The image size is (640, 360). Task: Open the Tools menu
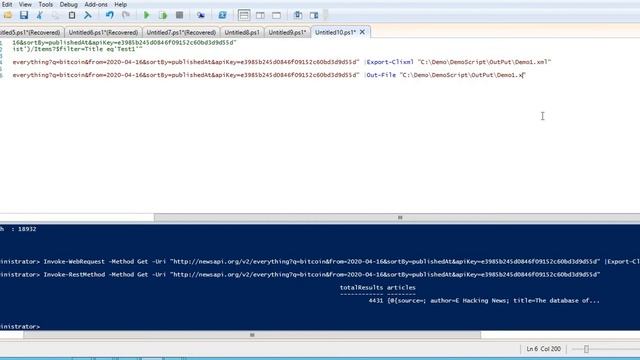click(x=45, y=4)
